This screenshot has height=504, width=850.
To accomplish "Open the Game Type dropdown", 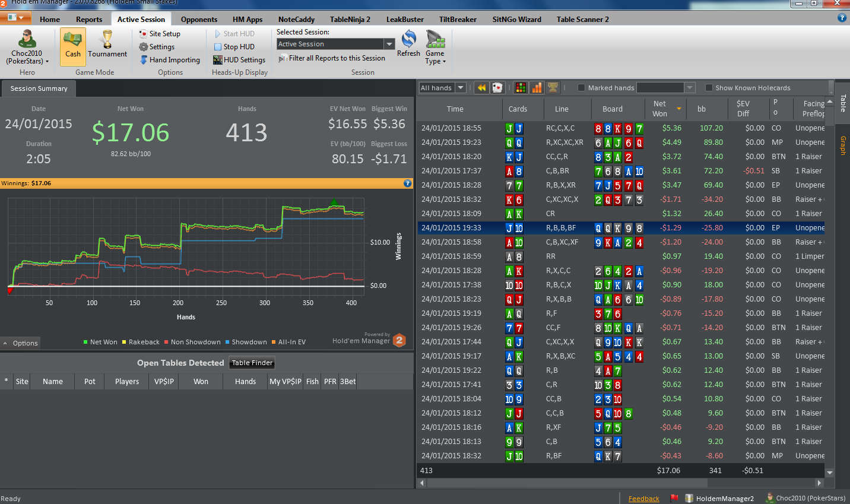I will tap(435, 47).
